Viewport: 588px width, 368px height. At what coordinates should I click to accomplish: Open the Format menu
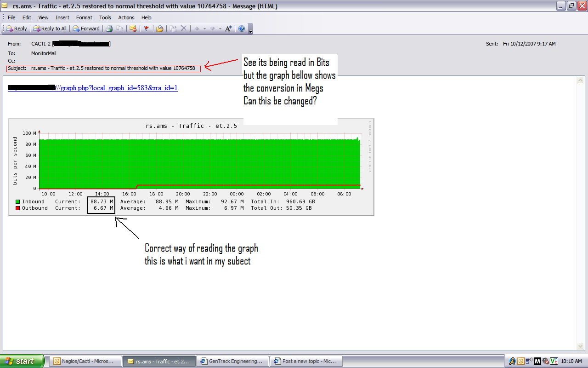84,17
